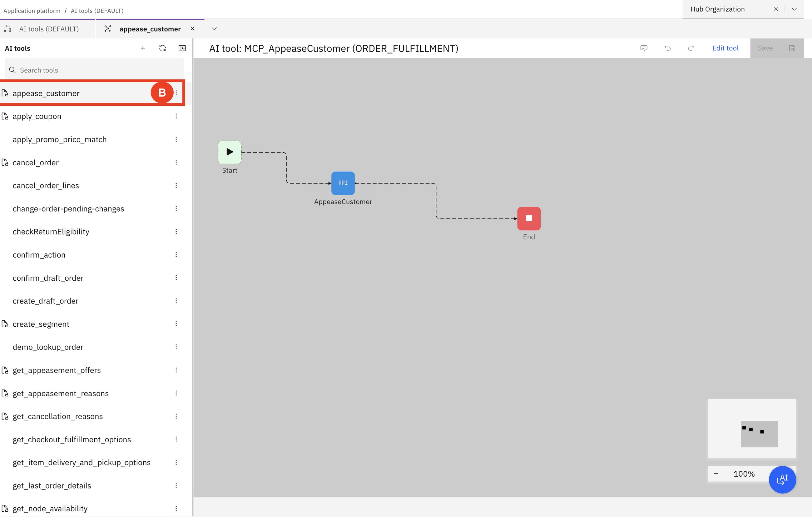Open options menu for get_item_delivery_and_pickup_options
The height and width of the screenshot is (517, 812).
[176, 462]
